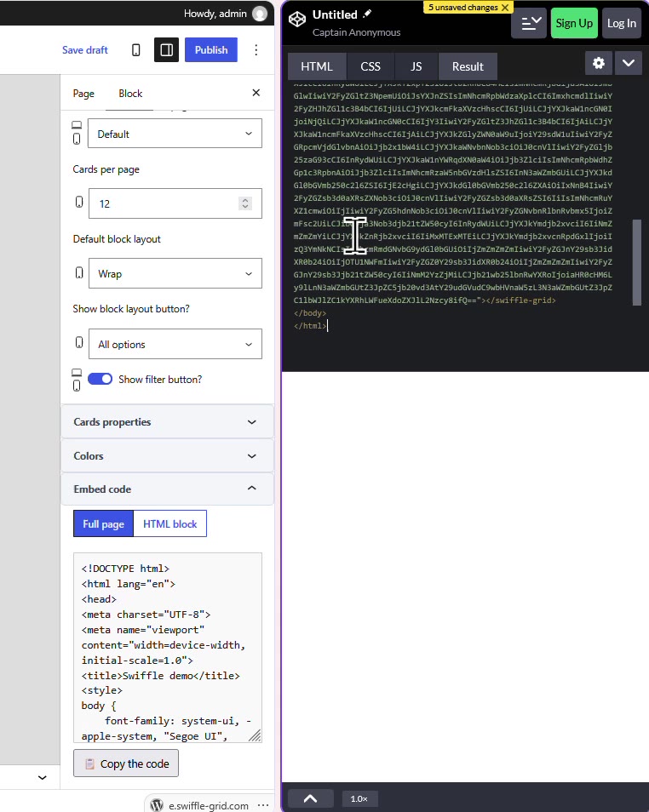Open the HTML editor settings gear
This screenshot has width=649, height=812.
tap(599, 63)
